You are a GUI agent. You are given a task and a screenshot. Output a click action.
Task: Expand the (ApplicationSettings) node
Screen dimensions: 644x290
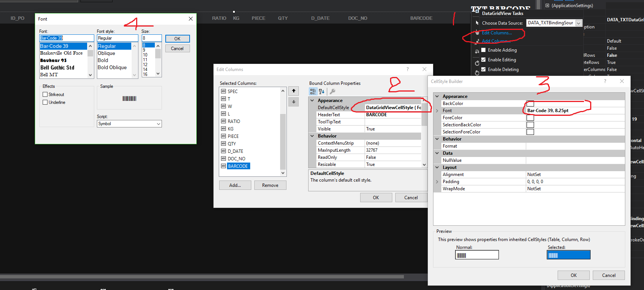pos(547,6)
